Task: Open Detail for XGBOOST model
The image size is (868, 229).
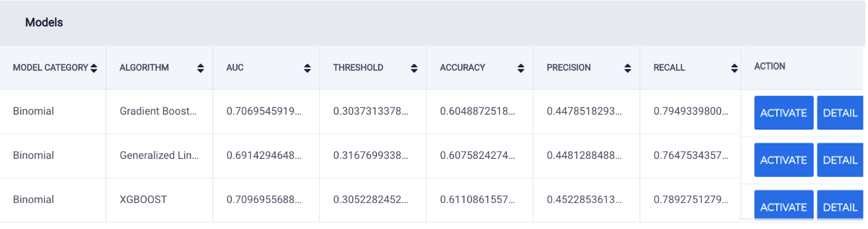Action: coord(841,206)
